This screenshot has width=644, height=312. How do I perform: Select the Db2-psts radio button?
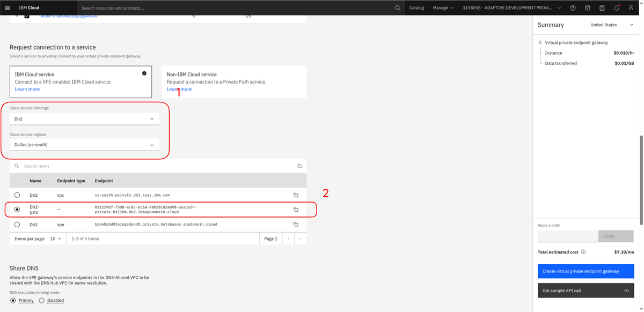pos(17,210)
